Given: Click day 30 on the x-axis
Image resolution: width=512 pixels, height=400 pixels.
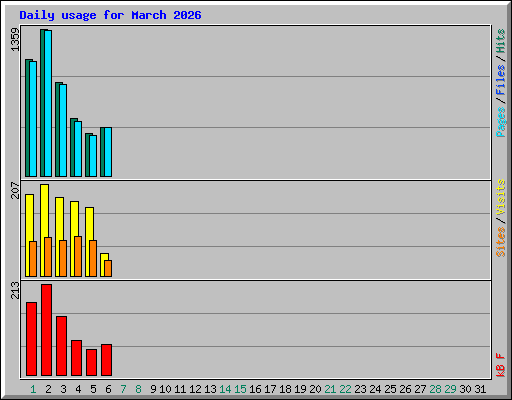Looking at the screenshot, I should point(465,389).
